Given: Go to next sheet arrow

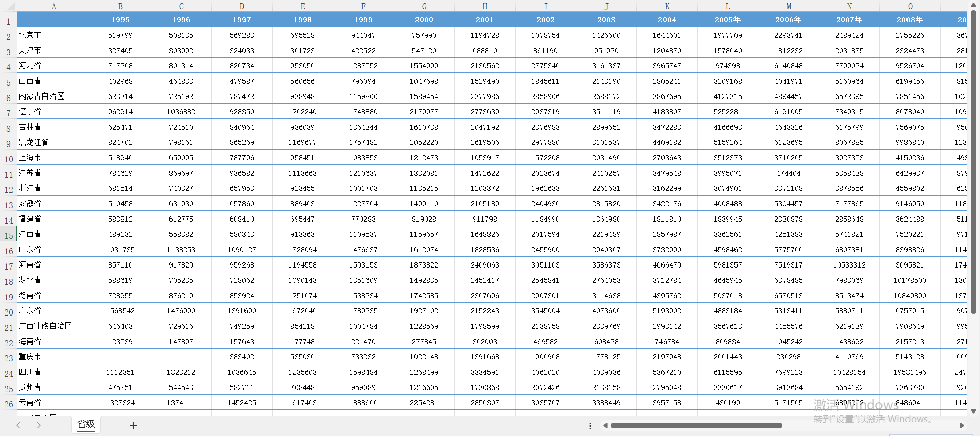Looking at the screenshot, I should click(39, 425).
